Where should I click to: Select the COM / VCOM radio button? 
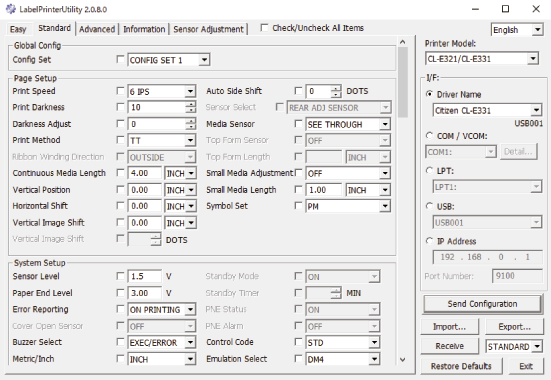click(429, 135)
